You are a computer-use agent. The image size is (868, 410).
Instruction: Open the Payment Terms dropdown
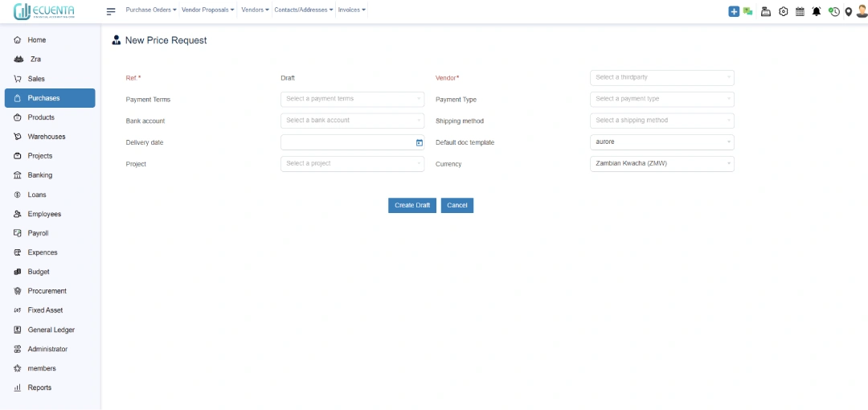click(353, 99)
